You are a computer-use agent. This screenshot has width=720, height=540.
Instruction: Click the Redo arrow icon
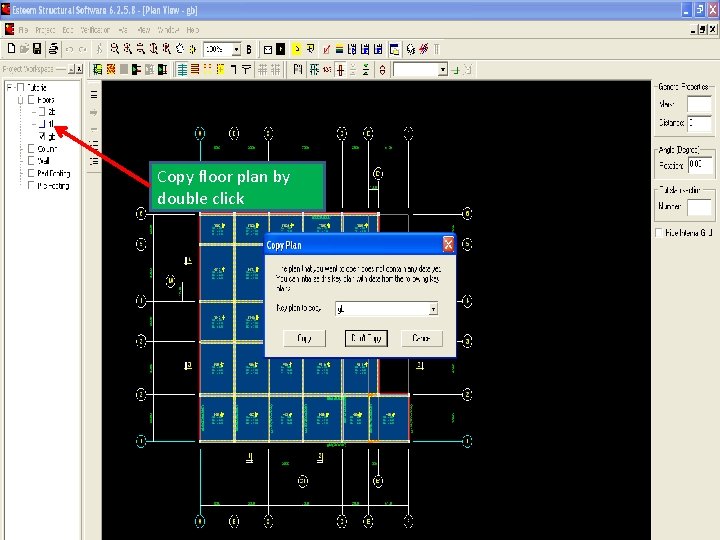[83, 49]
